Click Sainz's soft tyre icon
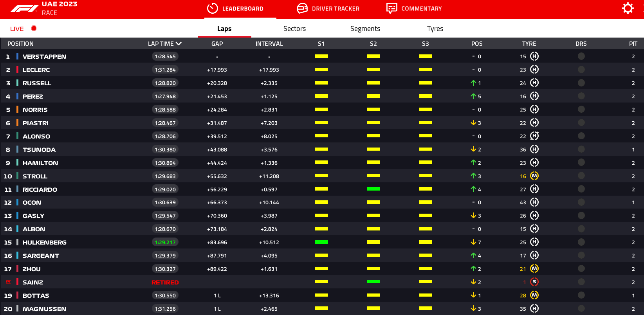 click(x=534, y=282)
